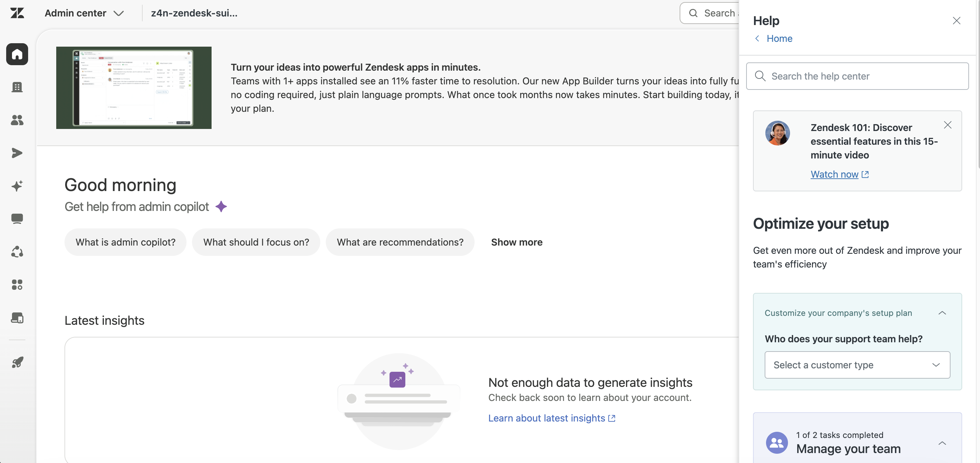This screenshot has height=463, width=980.
Task: Click the rocket icon in sidebar
Action: [17, 362]
